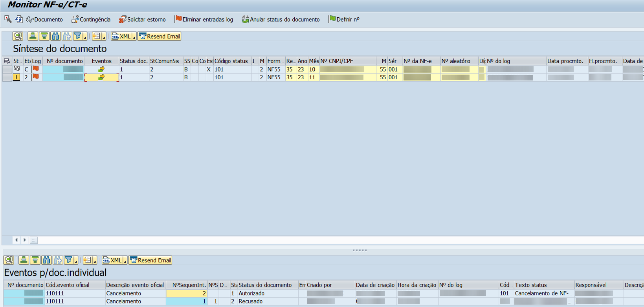644x307 pixels.
Task: Click Find next icon in Síntese toolbar
Action: tap(67, 36)
